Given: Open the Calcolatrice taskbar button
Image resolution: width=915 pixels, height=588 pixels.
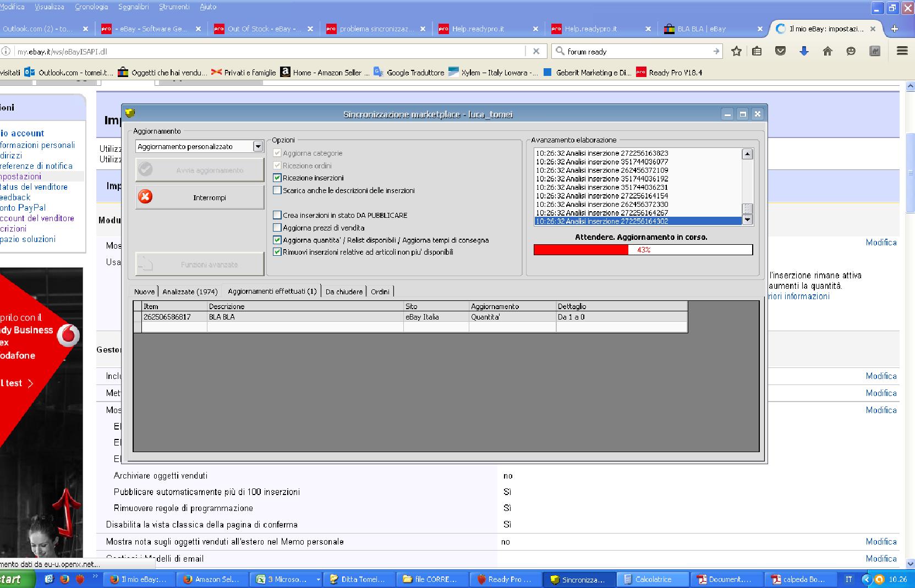Looking at the screenshot, I should click(x=653, y=579).
